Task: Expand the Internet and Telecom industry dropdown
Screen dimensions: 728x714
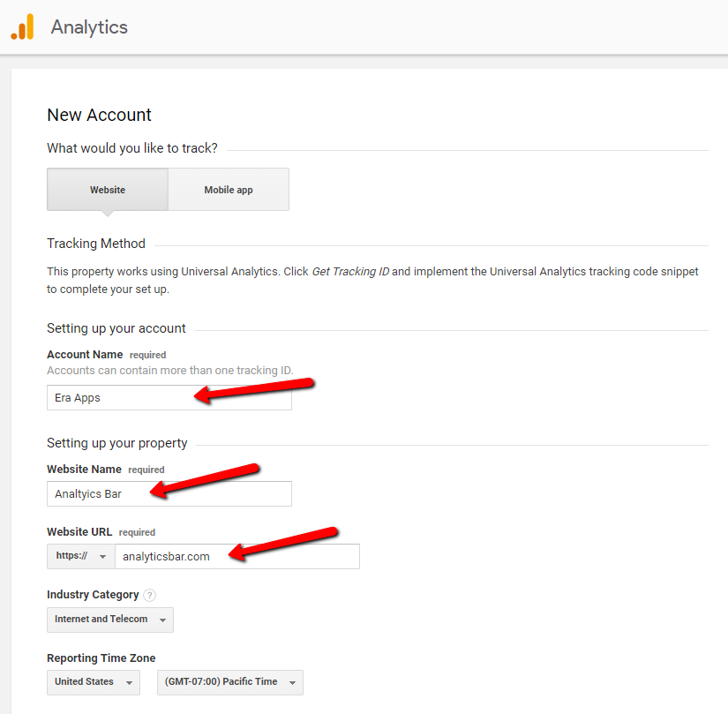Action: (x=110, y=620)
